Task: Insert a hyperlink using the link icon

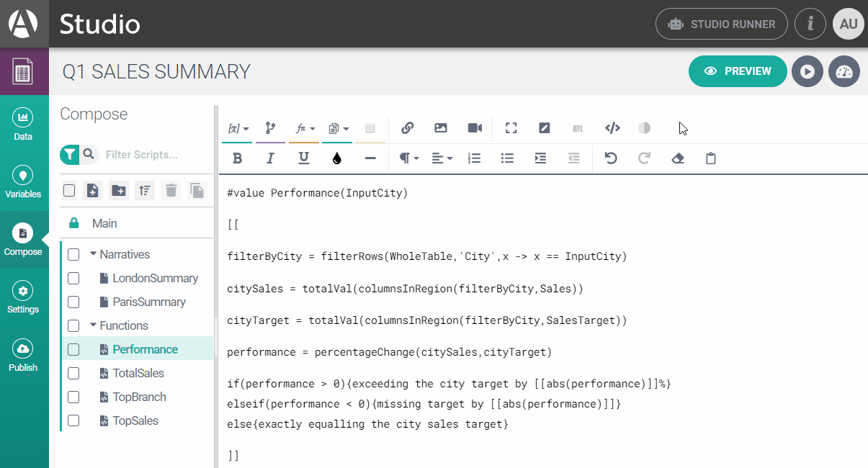Action: 407,128
